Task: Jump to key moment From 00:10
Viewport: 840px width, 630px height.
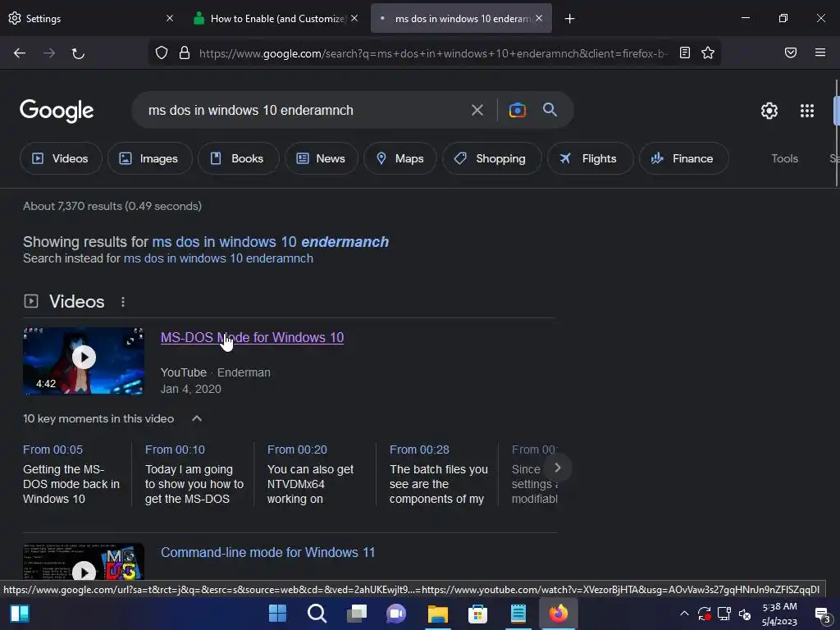Action: [x=175, y=450]
